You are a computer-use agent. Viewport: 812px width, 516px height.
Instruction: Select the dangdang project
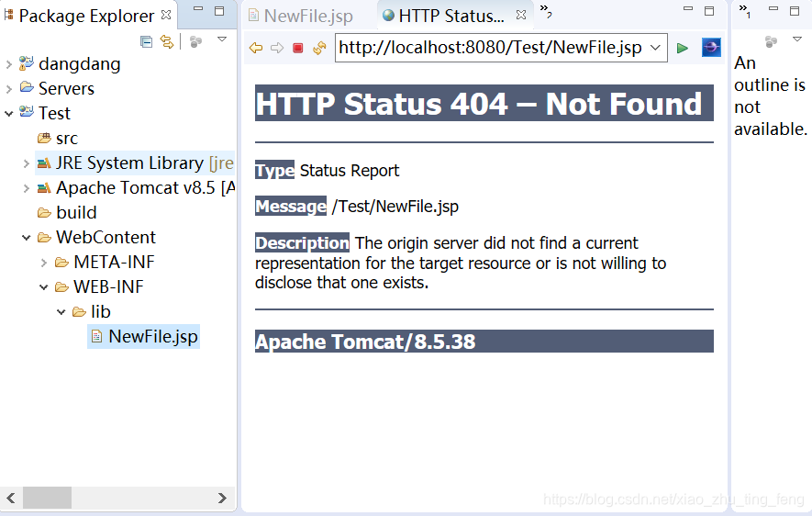click(x=79, y=63)
